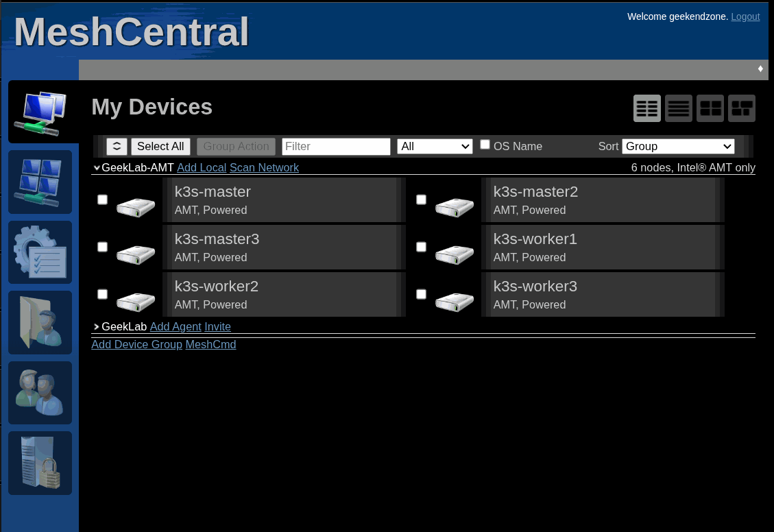This screenshot has height=532, width=774.
Task: Click the Add Local link
Action: click(202, 168)
